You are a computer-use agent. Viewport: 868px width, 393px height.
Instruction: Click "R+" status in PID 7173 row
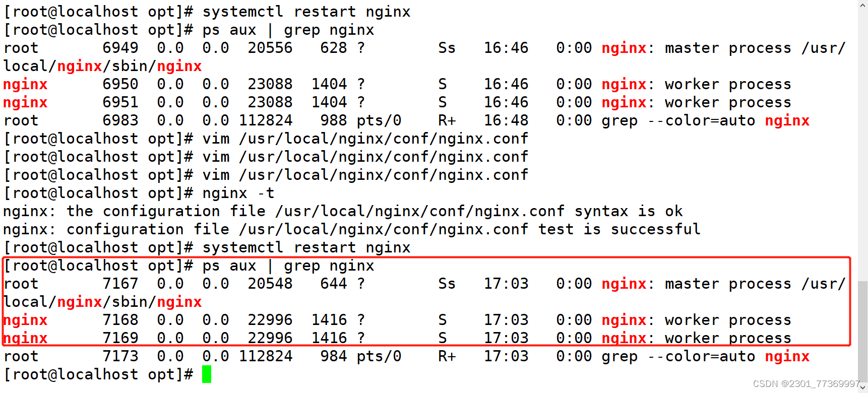click(447, 356)
